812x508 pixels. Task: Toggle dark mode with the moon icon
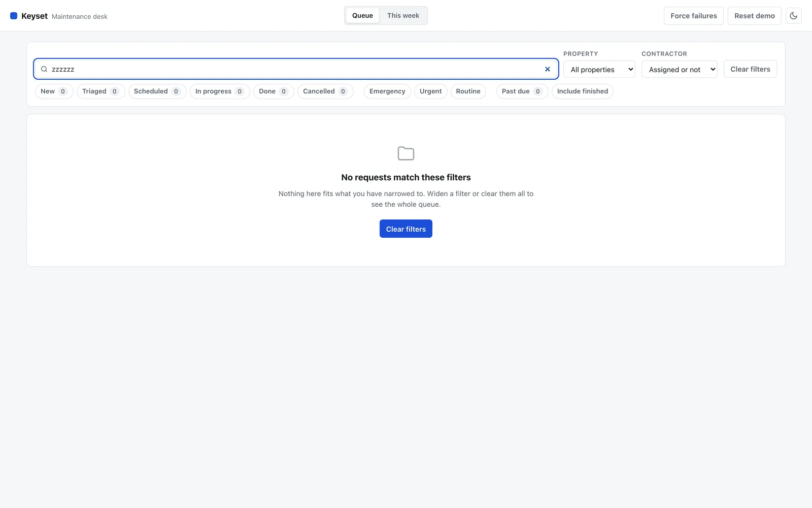coord(794,16)
